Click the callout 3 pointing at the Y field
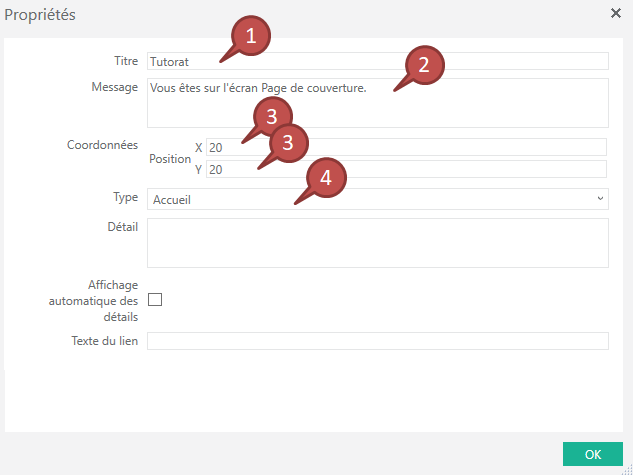Image resolution: width=636 pixels, height=475 pixels. coord(288,143)
